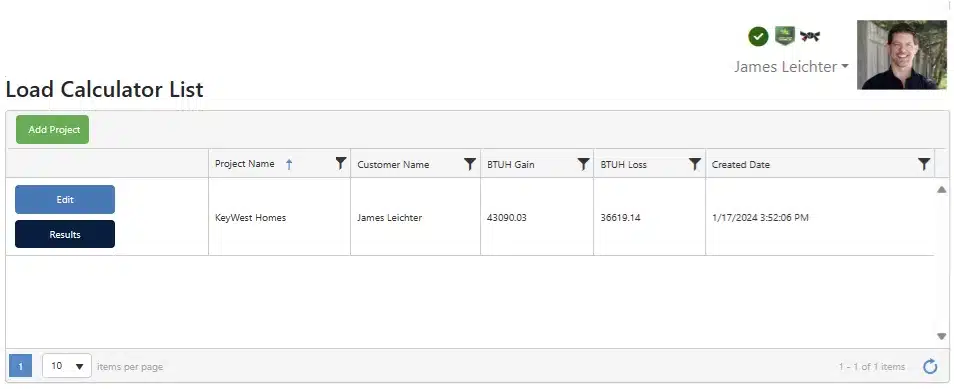Click the green shield badge icon
The image size is (954, 389).
(785, 36)
